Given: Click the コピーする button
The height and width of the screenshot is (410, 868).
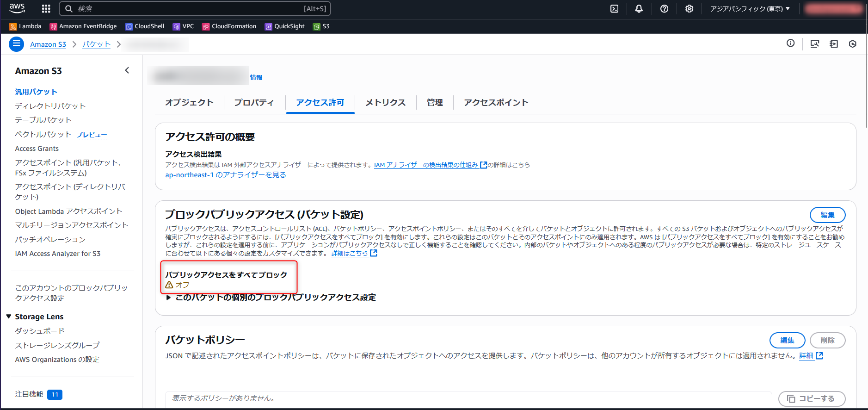Looking at the screenshot, I should click(x=812, y=398).
